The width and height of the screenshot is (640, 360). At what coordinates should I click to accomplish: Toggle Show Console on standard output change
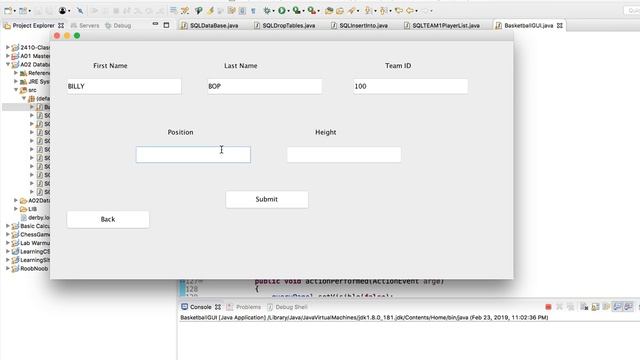coord(617,307)
